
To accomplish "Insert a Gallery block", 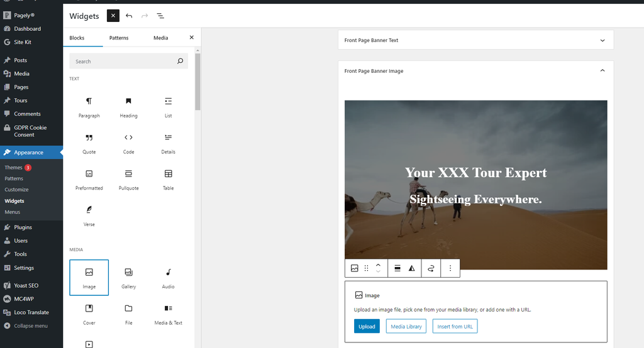I will 128,278.
